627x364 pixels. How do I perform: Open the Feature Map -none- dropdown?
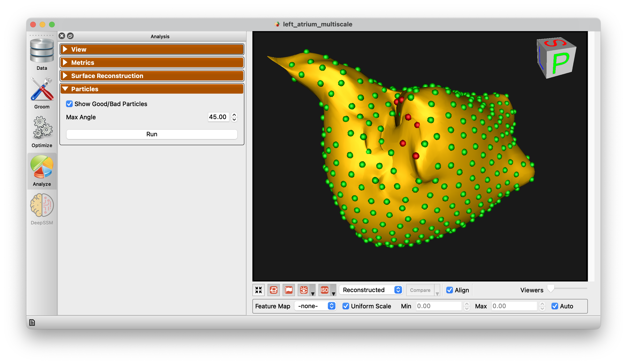315,306
